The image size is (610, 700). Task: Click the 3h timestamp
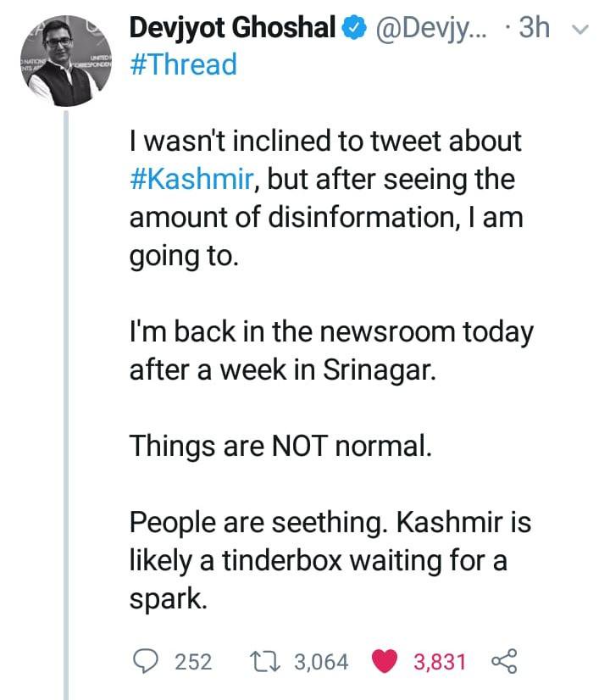click(533, 29)
